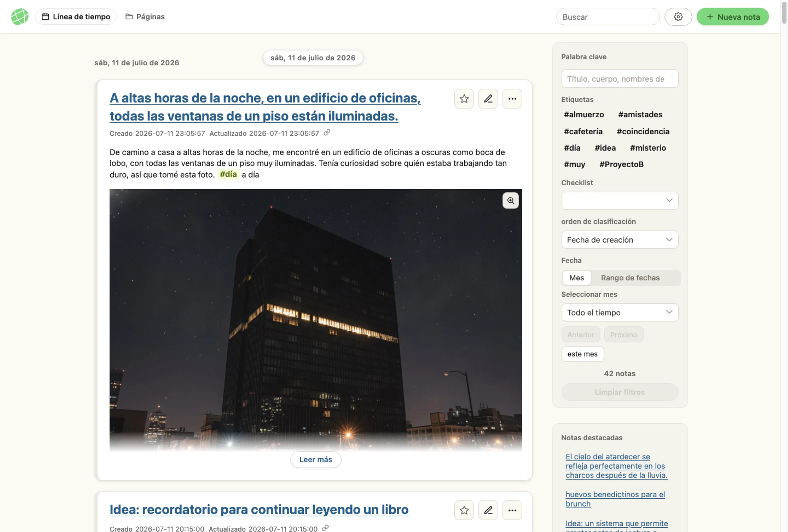This screenshot has width=788, height=532.
Task: Create a note with Nueva nota
Action: [x=732, y=17]
